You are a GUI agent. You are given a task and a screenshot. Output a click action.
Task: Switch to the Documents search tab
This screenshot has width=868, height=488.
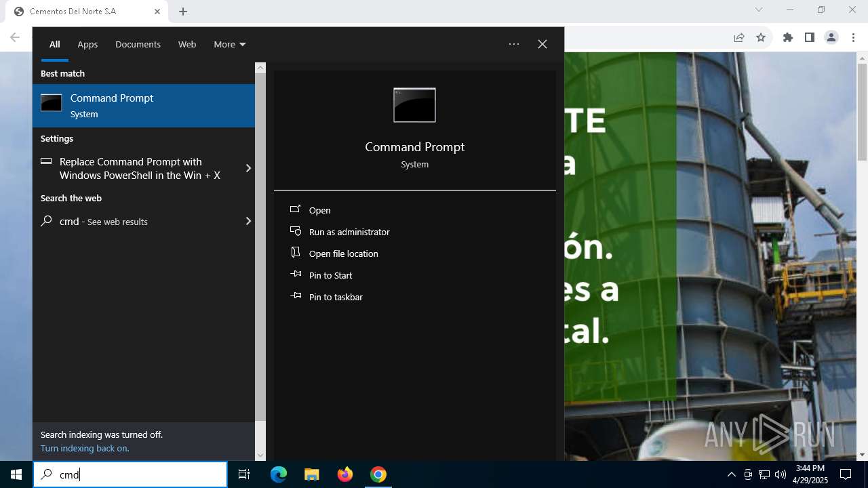tap(138, 44)
